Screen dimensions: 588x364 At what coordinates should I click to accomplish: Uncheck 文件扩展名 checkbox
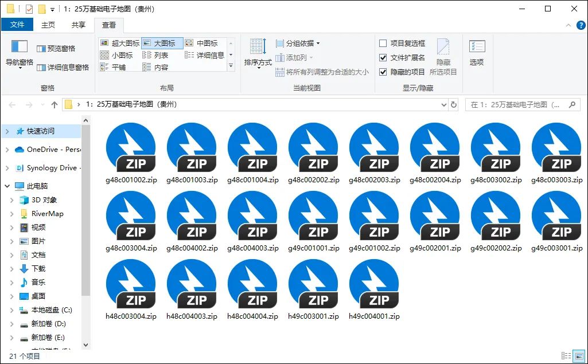click(x=383, y=58)
